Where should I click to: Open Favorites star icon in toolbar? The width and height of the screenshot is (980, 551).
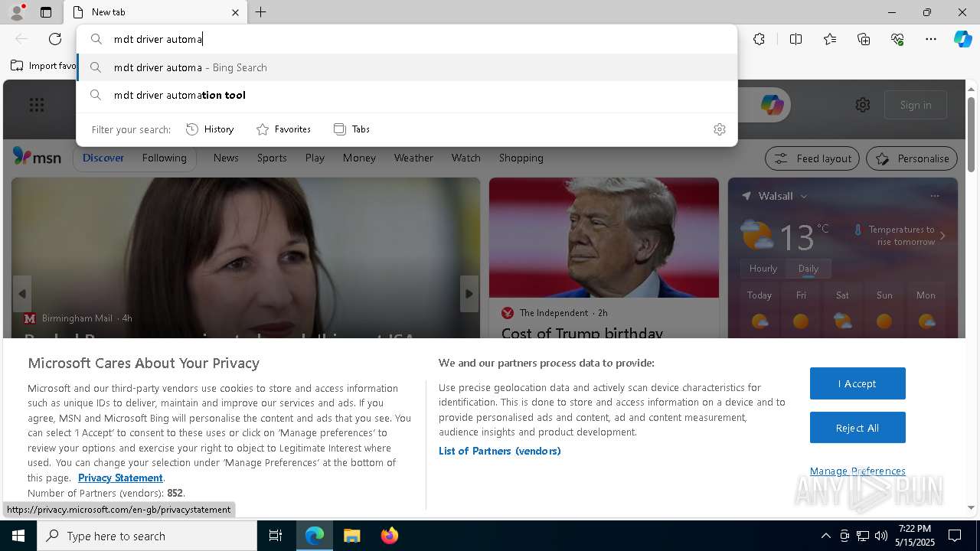(x=830, y=39)
